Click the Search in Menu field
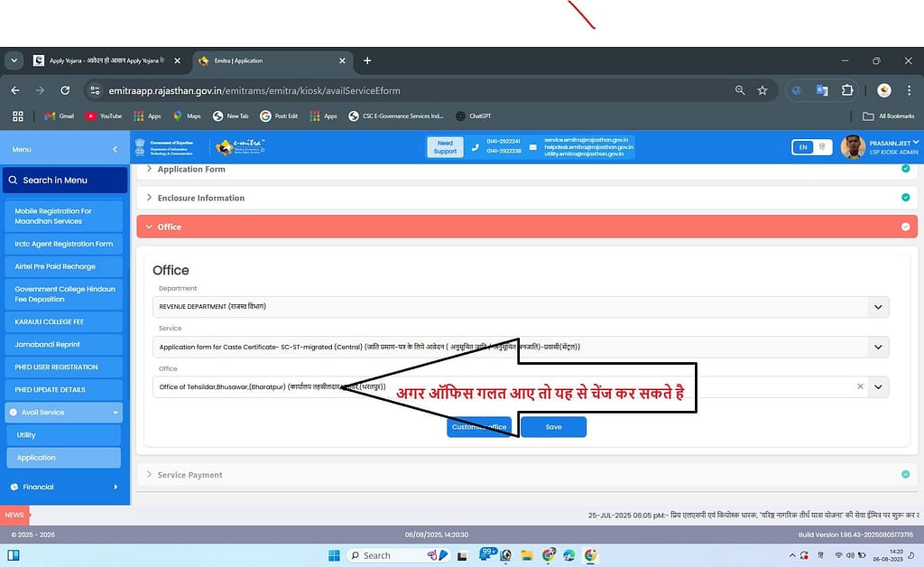Viewport: 924px width, 567px height. click(x=65, y=180)
